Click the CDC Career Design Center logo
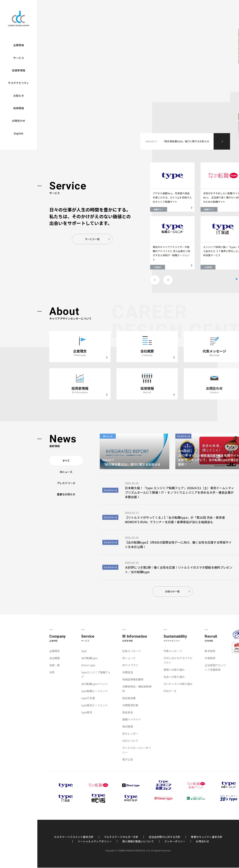The height and width of the screenshot is (868, 239). [18, 19]
